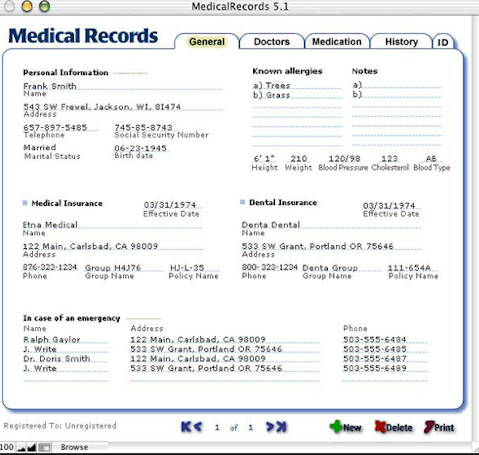
Task: Click the policy field HJ-L-35
Action: pos(194,268)
